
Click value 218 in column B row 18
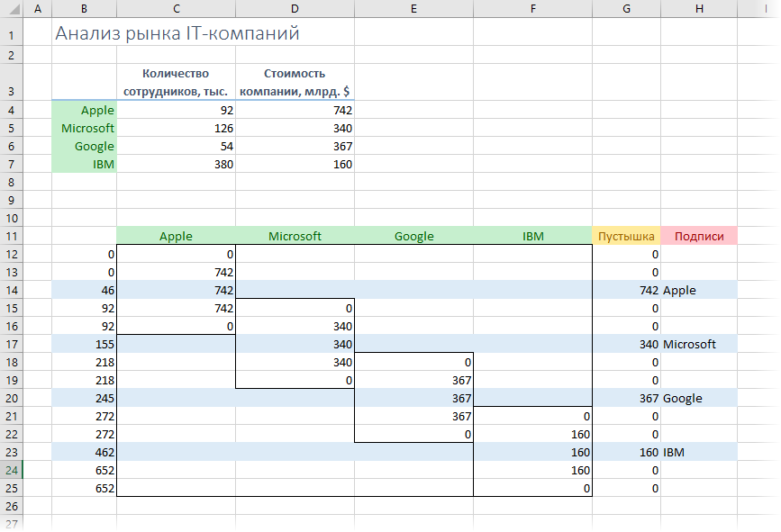tap(84, 362)
